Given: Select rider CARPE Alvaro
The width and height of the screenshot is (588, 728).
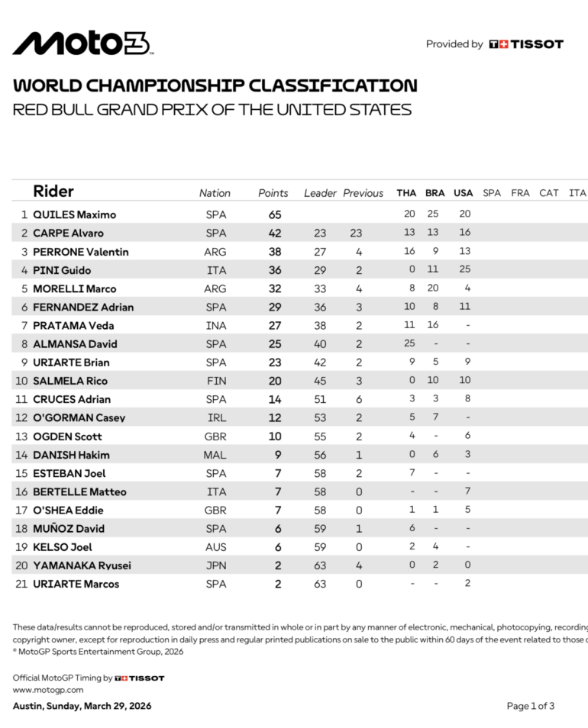Looking at the screenshot, I should (69, 234).
